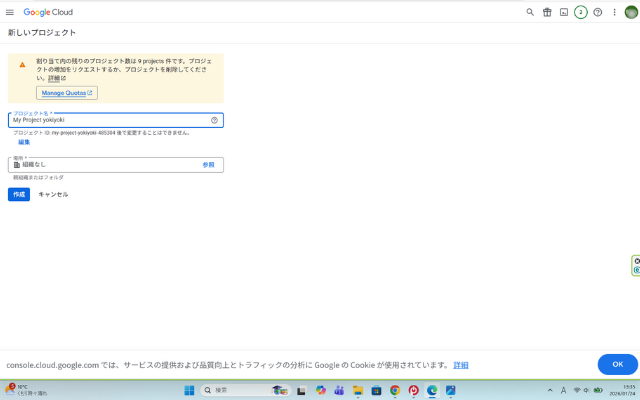The image size is (640, 400).
Task: Open the help question mark icon
Action: click(x=597, y=12)
